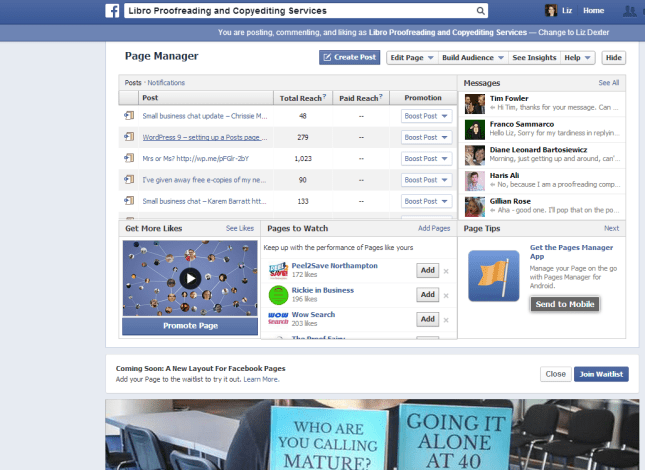Open Edit Page dropdown
Viewport: 645px width, 470px height.
pos(412,58)
